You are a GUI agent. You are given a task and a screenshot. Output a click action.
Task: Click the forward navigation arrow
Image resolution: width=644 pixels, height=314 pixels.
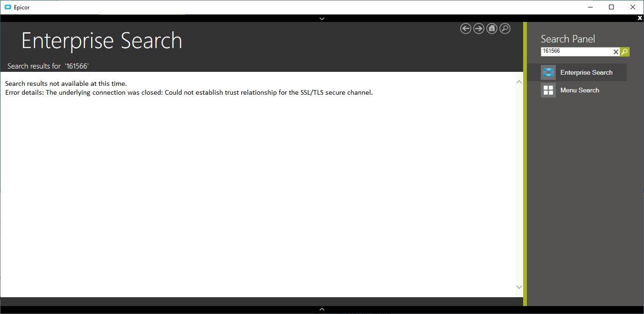[478, 28]
